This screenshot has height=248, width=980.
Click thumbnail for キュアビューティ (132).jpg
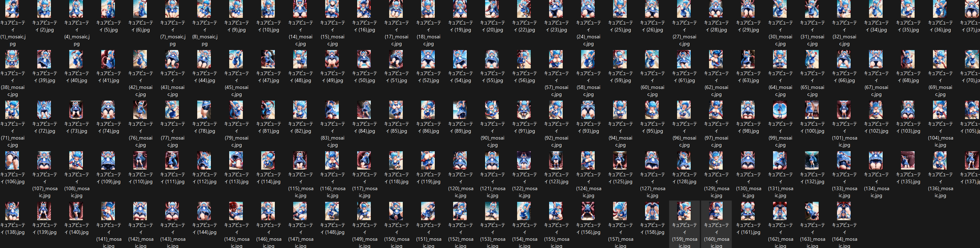pyautogui.click(x=811, y=160)
